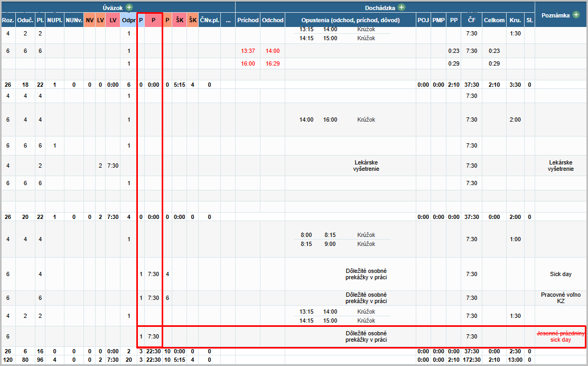Viewport: 588px width, 366px height.
Task: Select the ČNv.pl. column header
Action: tap(209, 20)
